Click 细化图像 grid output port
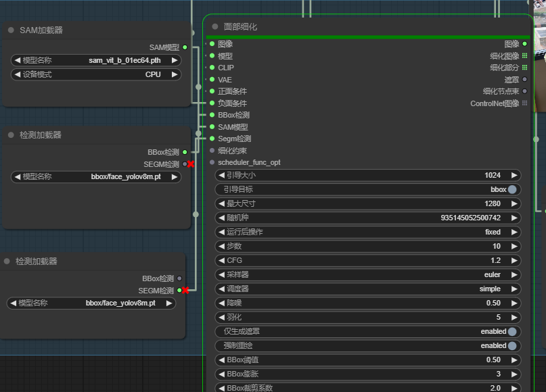Viewport: 546px width, 392px height. pyautogui.click(x=525, y=55)
